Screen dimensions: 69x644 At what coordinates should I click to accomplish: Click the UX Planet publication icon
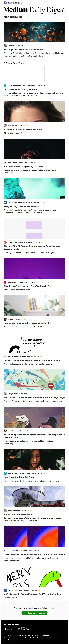5,242
